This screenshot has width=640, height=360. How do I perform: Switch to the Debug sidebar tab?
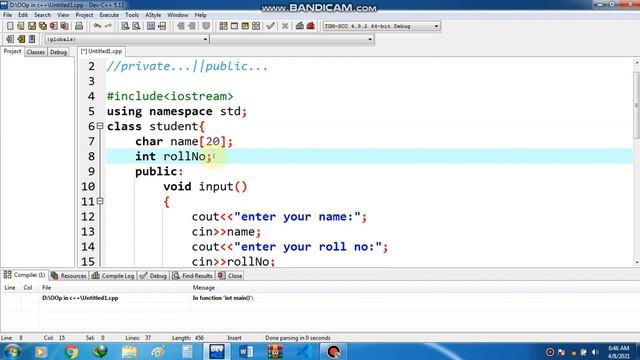click(58, 52)
